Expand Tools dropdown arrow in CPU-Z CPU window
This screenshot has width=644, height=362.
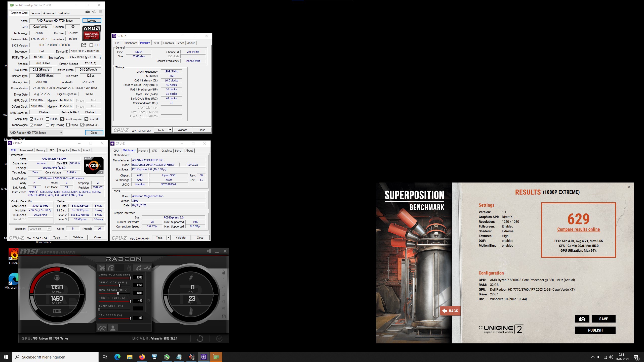tap(66, 237)
